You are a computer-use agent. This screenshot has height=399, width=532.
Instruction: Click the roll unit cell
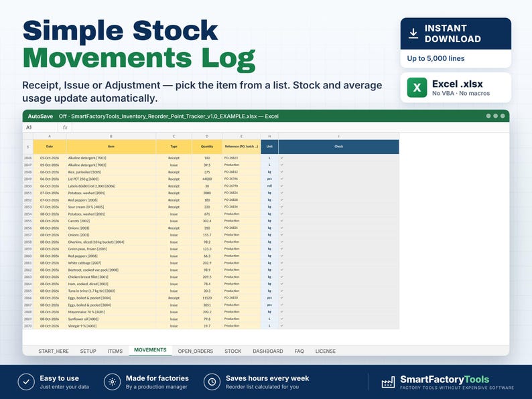(269, 186)
